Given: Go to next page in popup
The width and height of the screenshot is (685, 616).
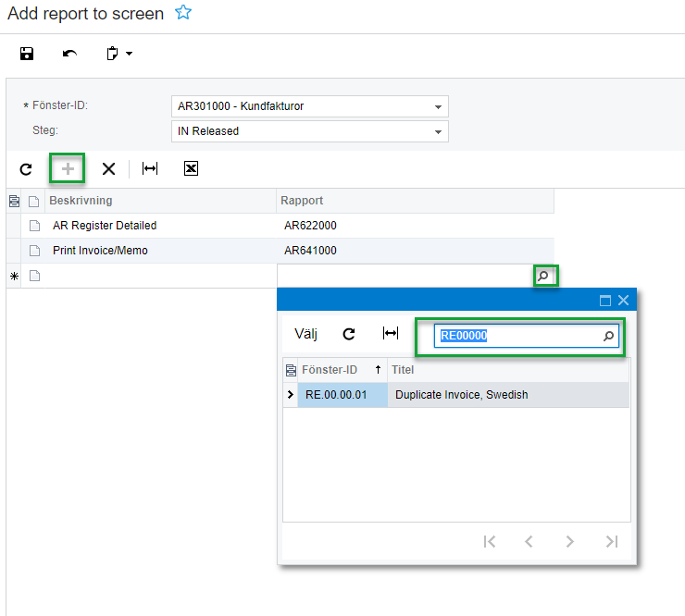Looking at the screenshot, I should (x=569, y=542).
